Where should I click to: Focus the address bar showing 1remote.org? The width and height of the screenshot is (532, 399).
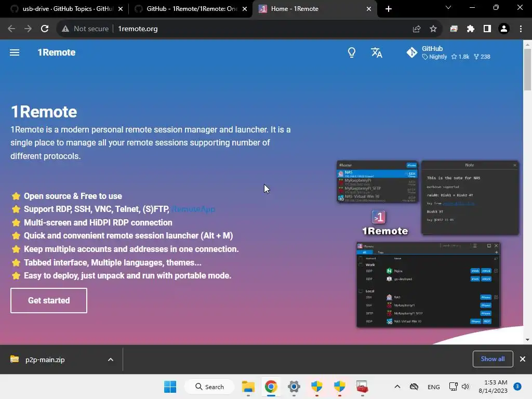[x=138, y=29]
